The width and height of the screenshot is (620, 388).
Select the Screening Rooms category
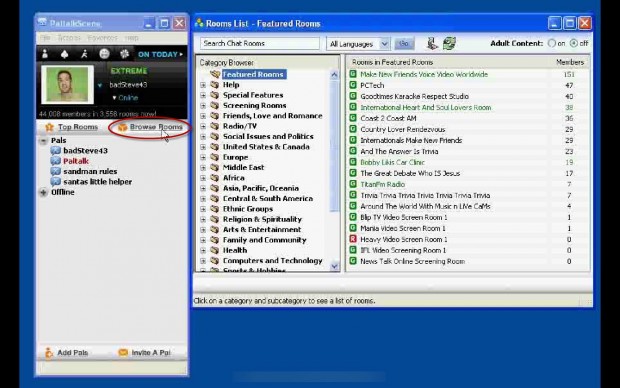tap(254, 106)
